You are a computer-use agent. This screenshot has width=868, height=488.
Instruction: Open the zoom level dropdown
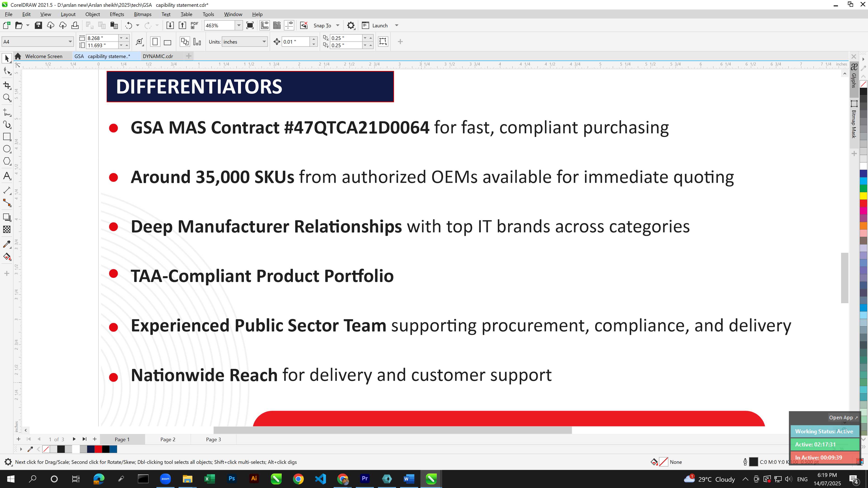point(239,25)
